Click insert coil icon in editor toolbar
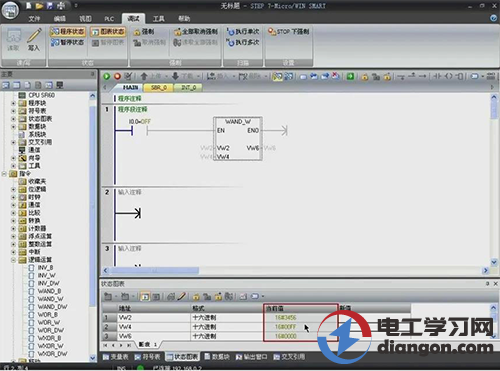Viewport: 500px width, 371px height. tap(449, 76)
